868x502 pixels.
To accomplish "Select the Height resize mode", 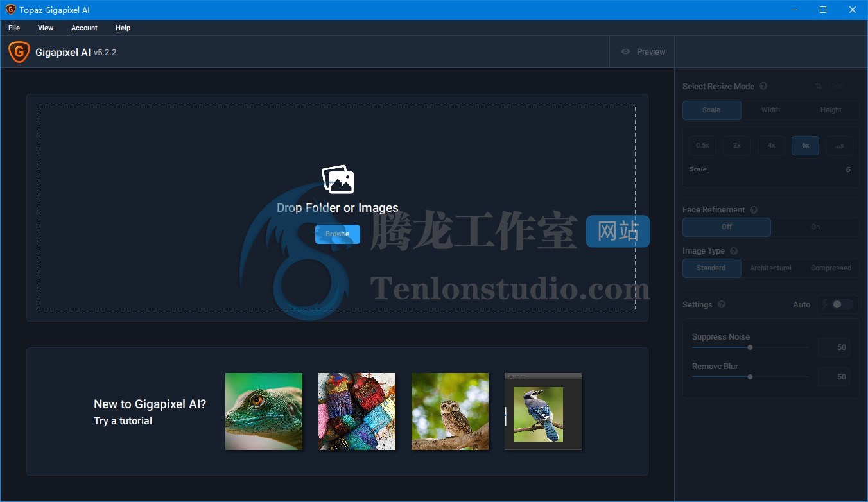I will click(830, 110).
